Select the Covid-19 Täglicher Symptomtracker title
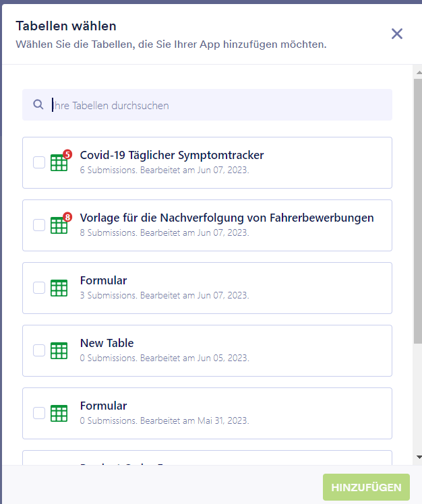 click(171, 155)
